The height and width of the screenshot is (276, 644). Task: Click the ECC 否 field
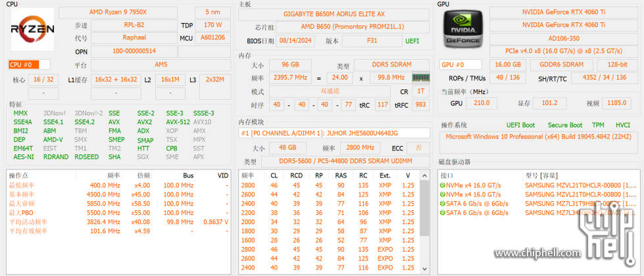(x=419, y=148)
